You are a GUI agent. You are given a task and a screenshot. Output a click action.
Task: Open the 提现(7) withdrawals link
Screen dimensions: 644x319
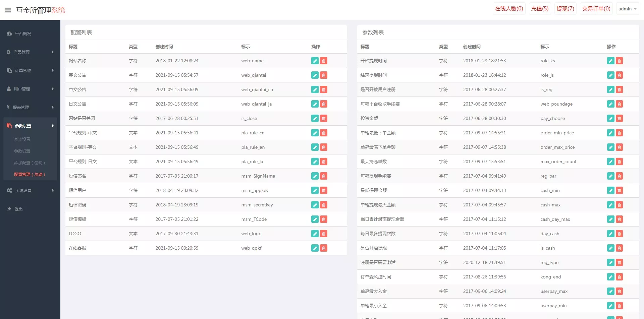pyautogui.click(x=565, y=8)
